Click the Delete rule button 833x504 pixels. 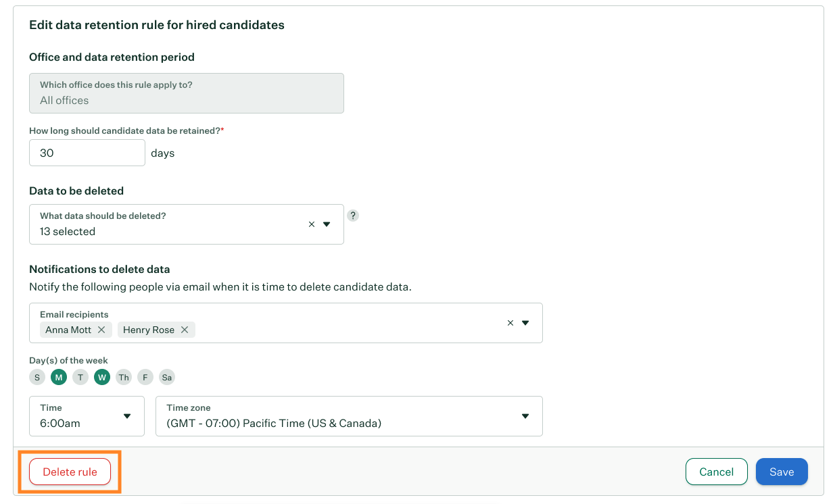pyautogui.click(x=70, y=472)
